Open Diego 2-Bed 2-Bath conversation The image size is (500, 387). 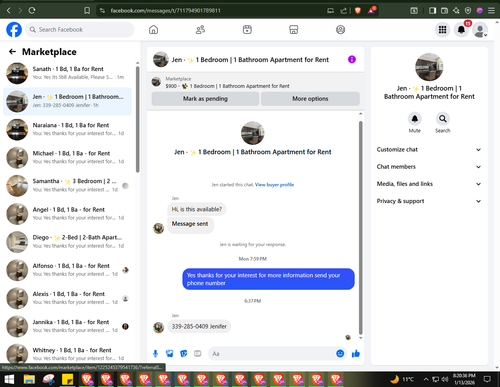point(67,242)
